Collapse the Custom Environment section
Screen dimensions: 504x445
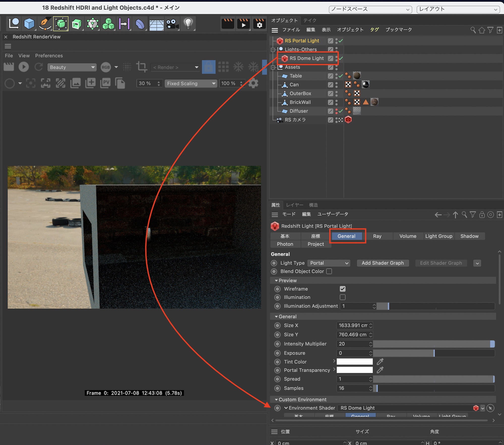(276, 400)
